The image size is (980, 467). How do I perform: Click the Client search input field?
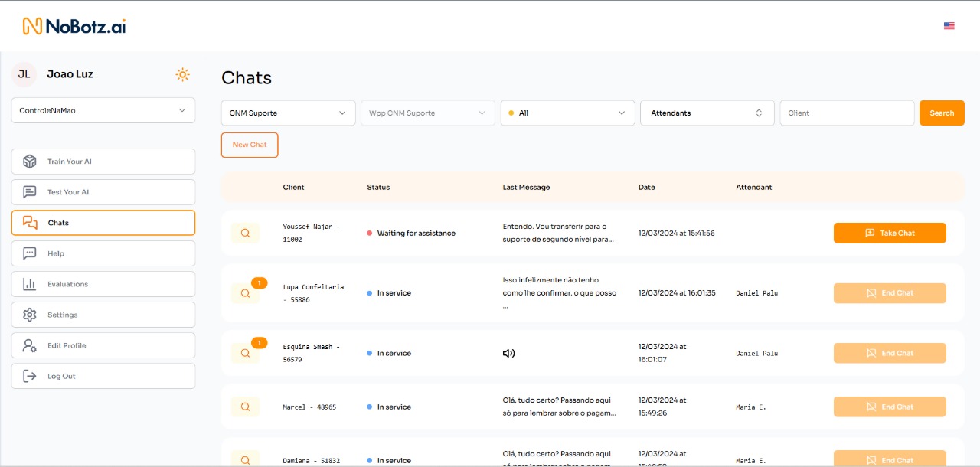pos(847,113)
